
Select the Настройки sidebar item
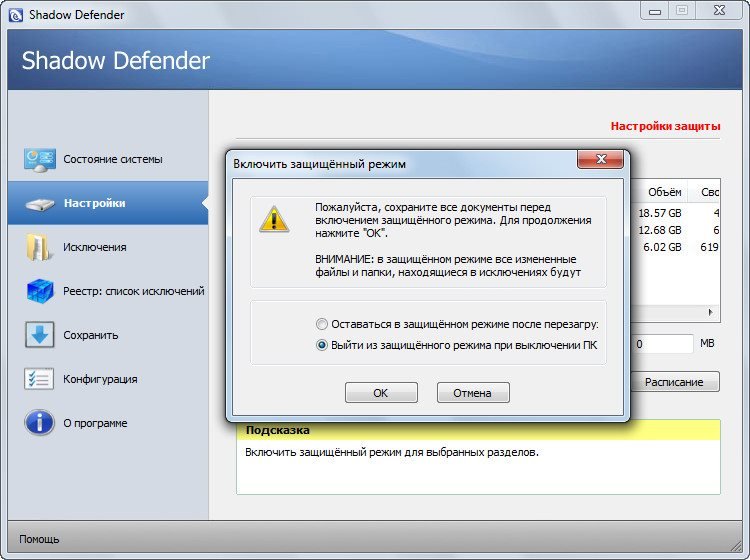[108, 203]
